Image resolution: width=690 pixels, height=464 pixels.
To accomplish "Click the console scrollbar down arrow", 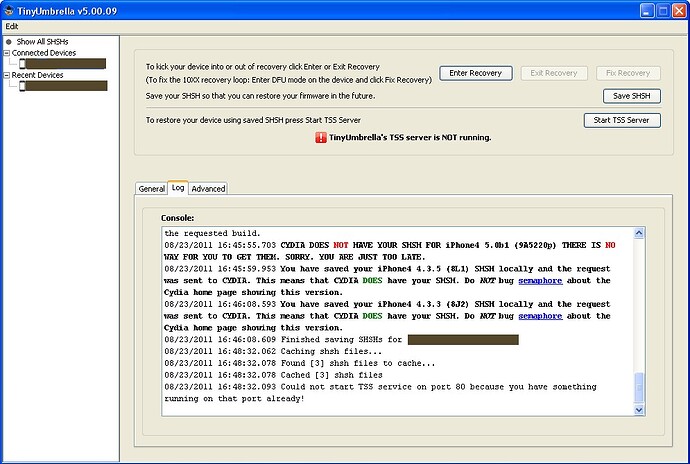I will pyautogui.click(x=640, y=408).
